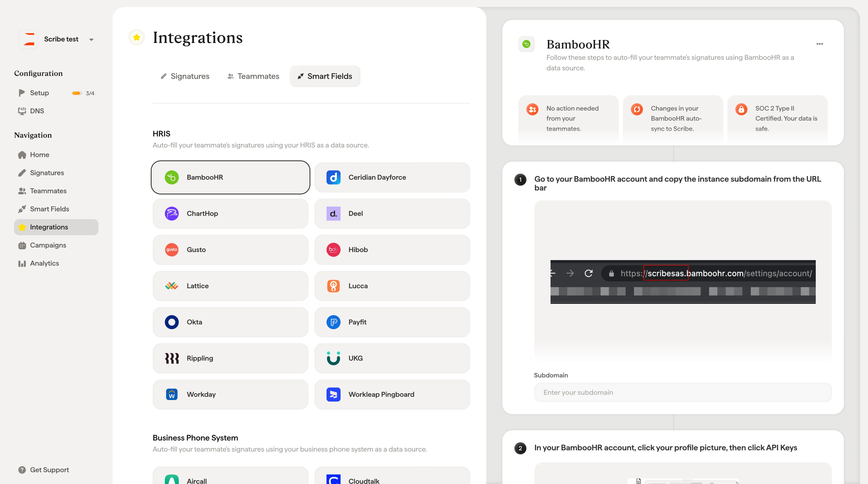
Task: Click the star icon beside Integrations title
Action: [x=136, y=37]
